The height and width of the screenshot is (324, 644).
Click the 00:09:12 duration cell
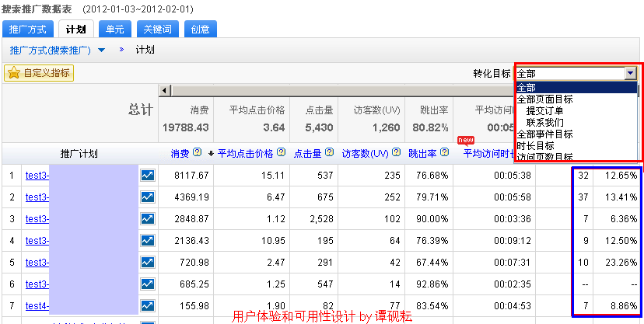[512, 241]
